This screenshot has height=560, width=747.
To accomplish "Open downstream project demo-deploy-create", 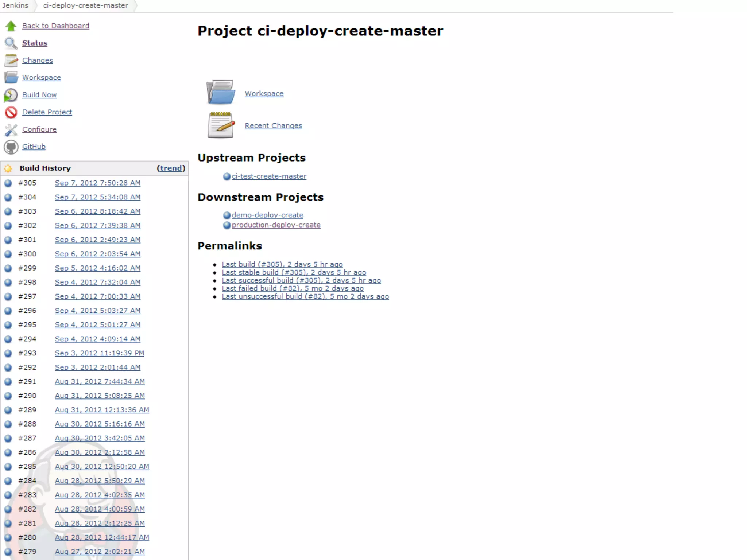I will [267, 215].
